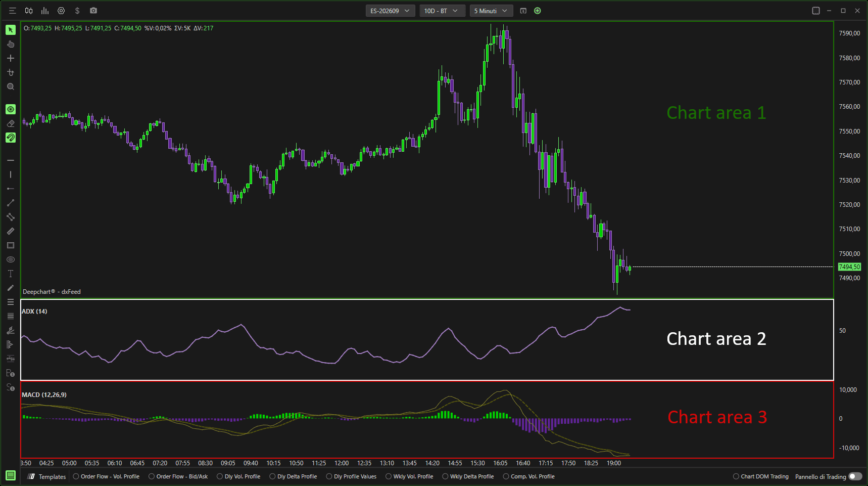The image size is (868, 486).
Task: Select the rectangle drawing tool
Action: pyautogui.click(x=11, y=245)
